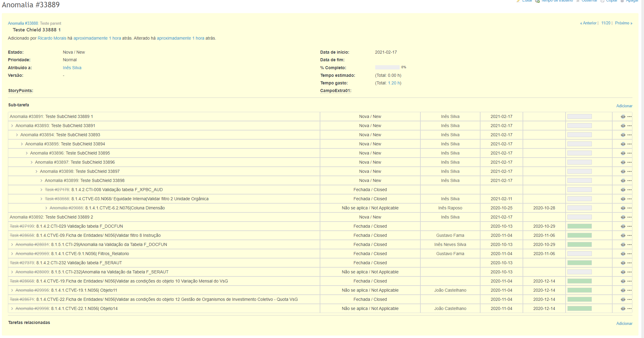644x338 pixels.
Task: Click start date '2021-02-17' in issue details
Action: pos(386,52)
